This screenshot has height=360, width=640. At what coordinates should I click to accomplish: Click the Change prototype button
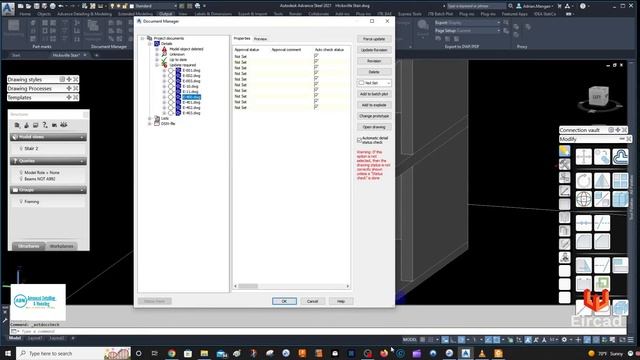pos(374,116)
